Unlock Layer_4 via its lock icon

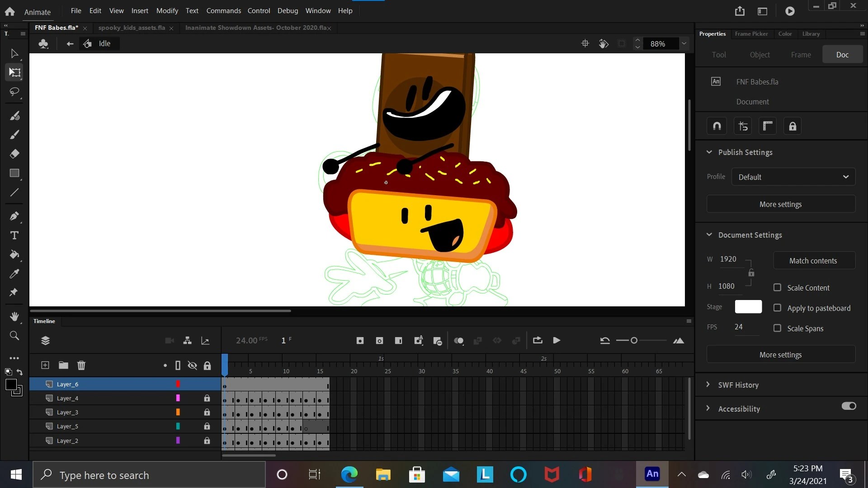tap(207, 398)
